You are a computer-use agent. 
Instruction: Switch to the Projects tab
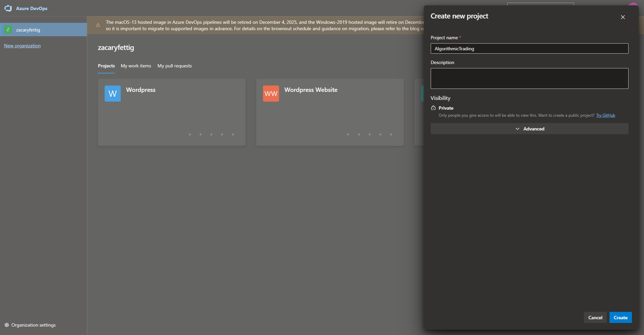106,66
